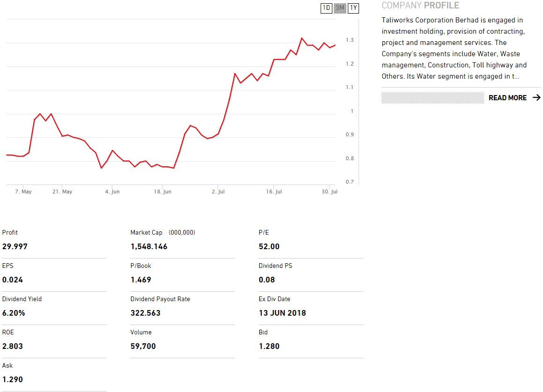
Task: Click the Volume figure 59,700
Action: coord(143,347)
